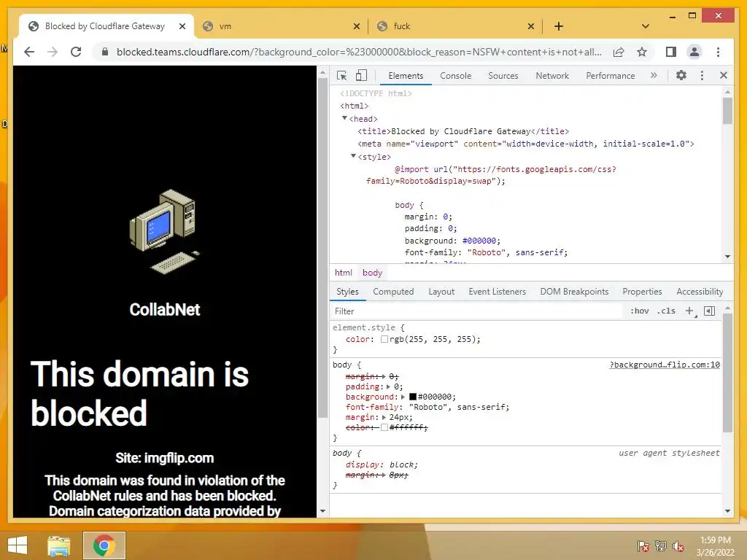Close the 'fuck' tab

(x=531, y=26)
